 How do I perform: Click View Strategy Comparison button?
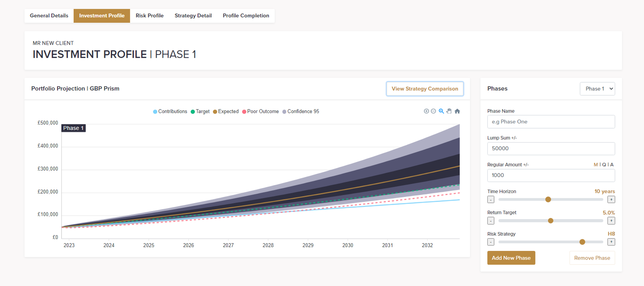click(425, 89)
